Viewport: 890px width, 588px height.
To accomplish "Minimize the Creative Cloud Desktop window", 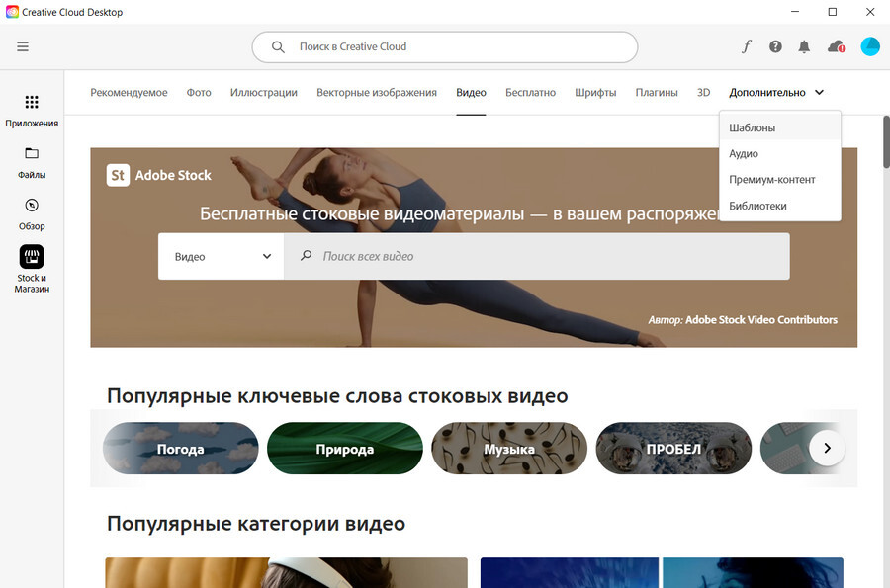I will (x=795, y=12).
